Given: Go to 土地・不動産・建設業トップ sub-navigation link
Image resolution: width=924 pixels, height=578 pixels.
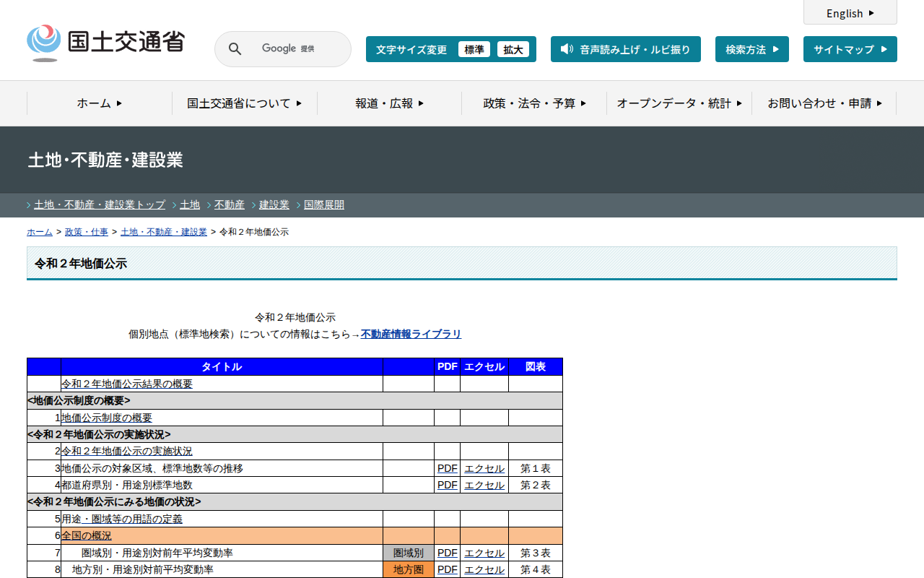Looking at the screenshot, I should (100, 204).
